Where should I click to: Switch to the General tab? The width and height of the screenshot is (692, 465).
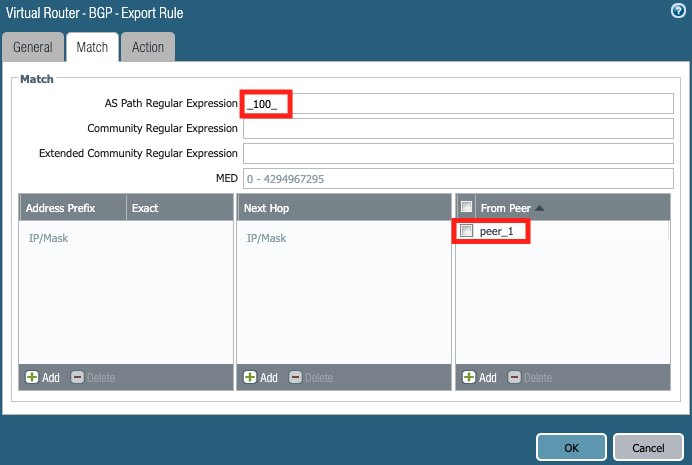tap(33, 47)
